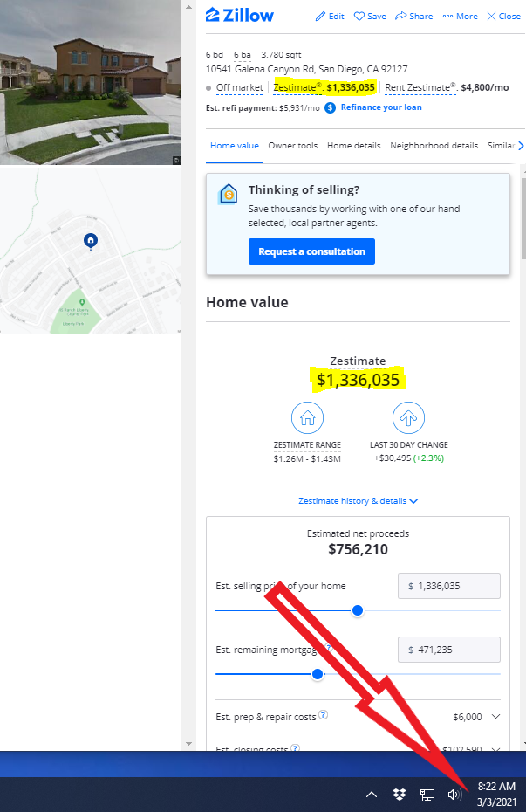Image resolution: width=526 pixels, height=812 pixels.
Task: Click the Zestimate range house icon
Action: pyautogui.click(x=307, y=417)
